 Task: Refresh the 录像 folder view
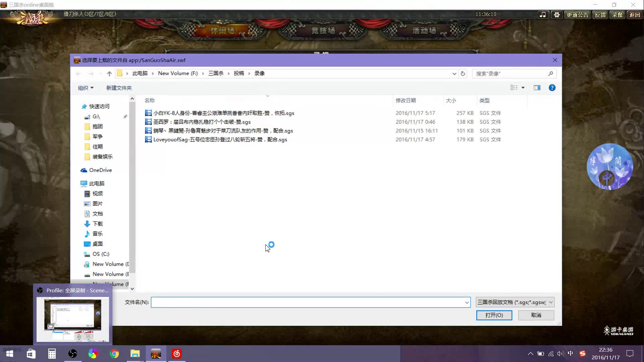463,74
